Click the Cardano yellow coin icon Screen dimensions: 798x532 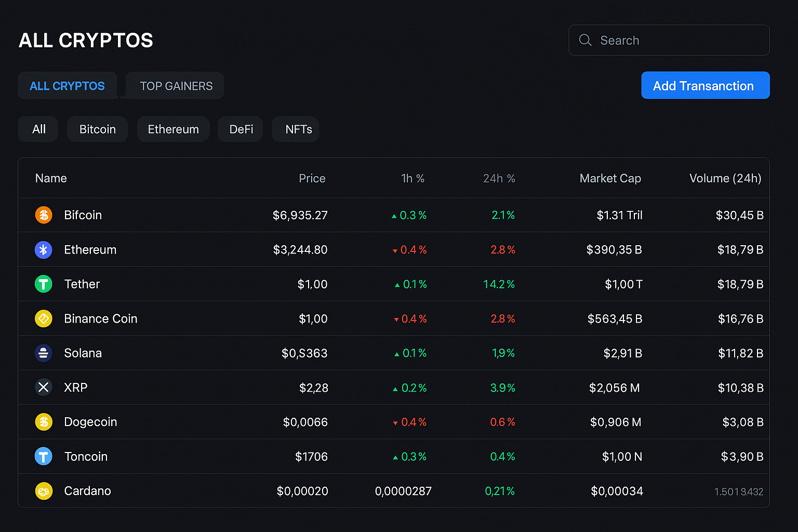pos(44,490)
